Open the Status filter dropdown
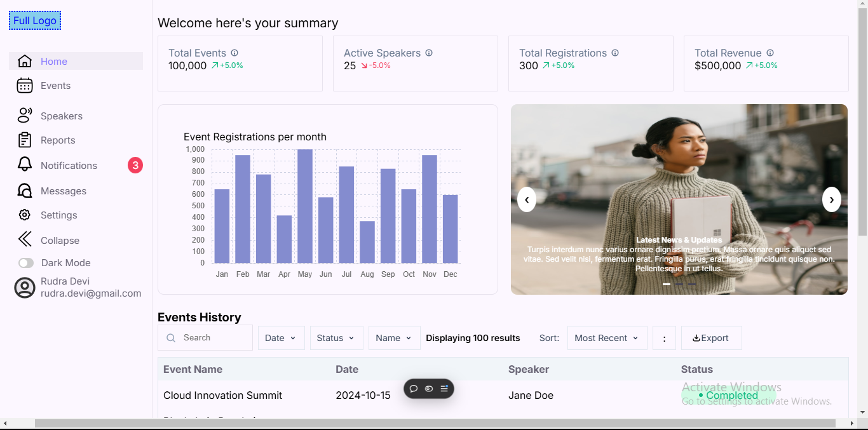The image size is (868, 430). point(337,338)
